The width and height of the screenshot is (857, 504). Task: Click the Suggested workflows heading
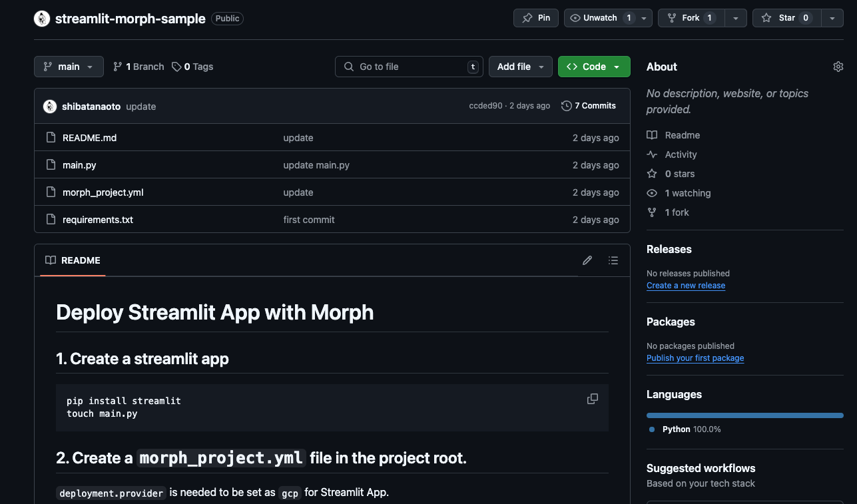[701, 468]
